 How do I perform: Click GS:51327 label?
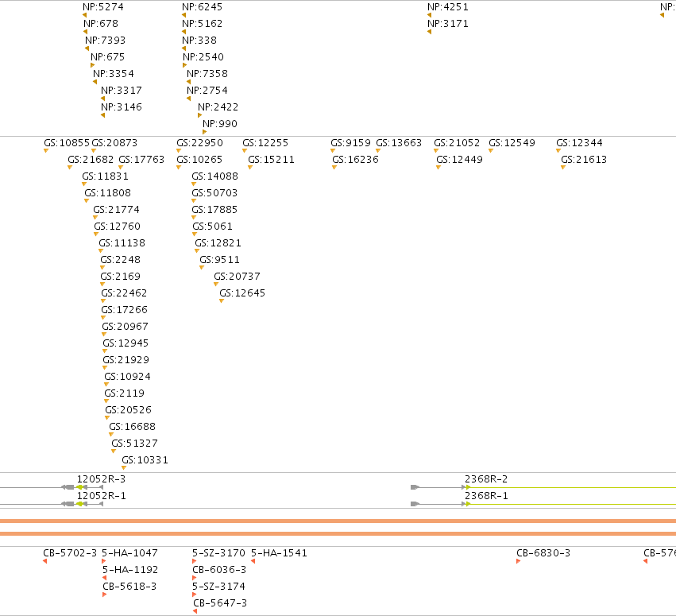coord(135,444)
